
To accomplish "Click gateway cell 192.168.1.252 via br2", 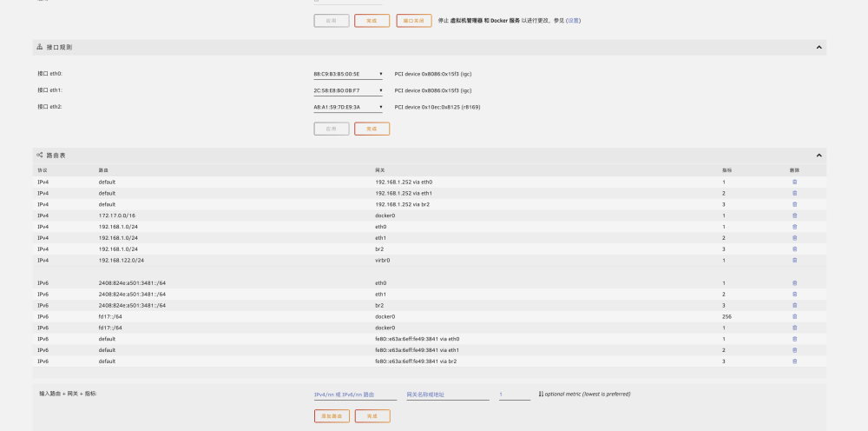I will [x=403, y=204].
